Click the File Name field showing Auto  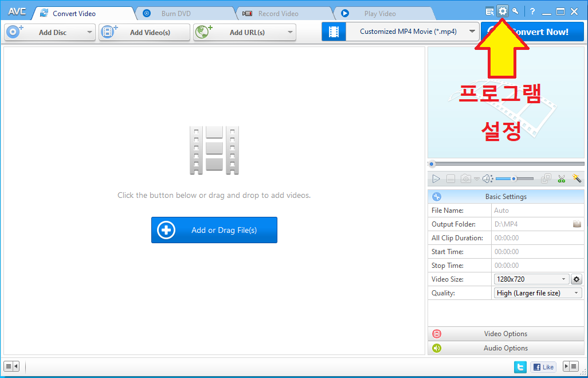click(x=538, y=210)
